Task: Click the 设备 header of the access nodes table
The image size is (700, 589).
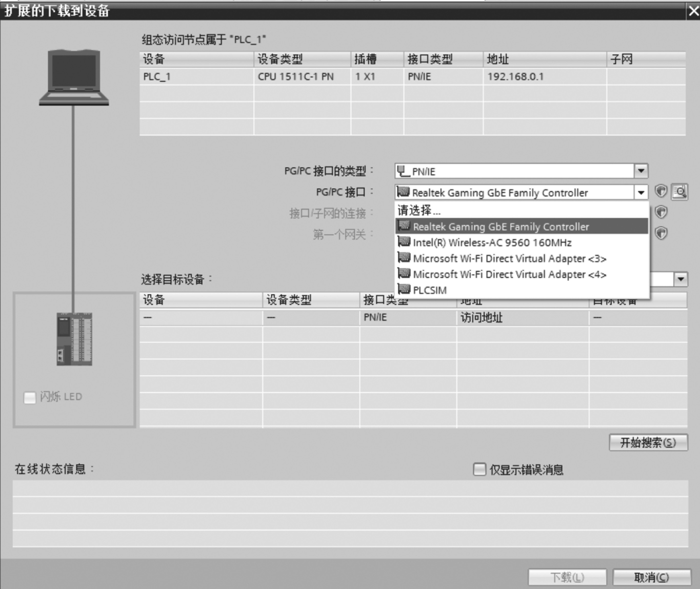Action: 196,59
